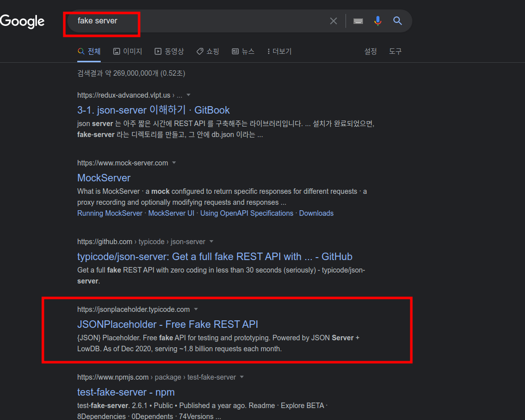Switch to the 동영상 tab
The height and width of the screenshot is (420, 525).
pos(169,51)
